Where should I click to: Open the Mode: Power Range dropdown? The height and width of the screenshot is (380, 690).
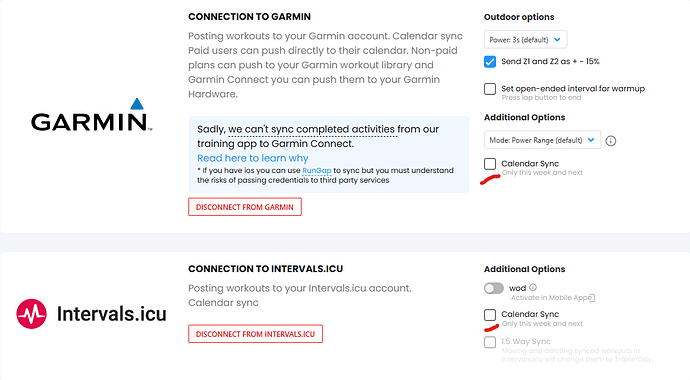pyautogui.click(x=542, y=140)
